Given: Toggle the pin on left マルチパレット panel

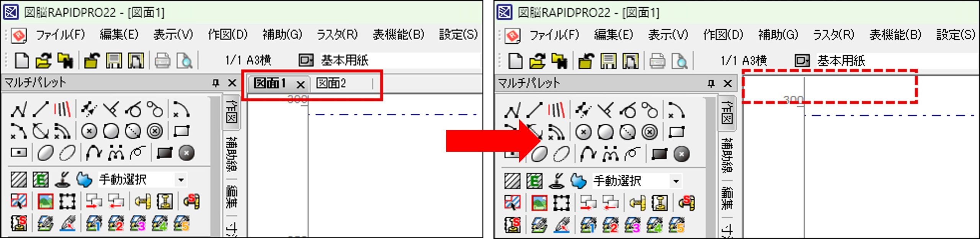Looking at the screenshot, I should (216, 83).
